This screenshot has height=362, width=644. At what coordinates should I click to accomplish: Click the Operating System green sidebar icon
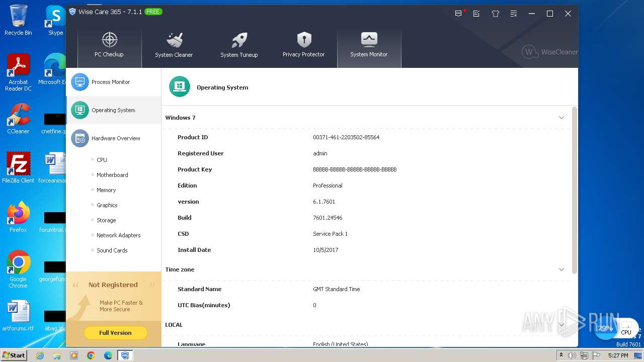tap(80, 110)
